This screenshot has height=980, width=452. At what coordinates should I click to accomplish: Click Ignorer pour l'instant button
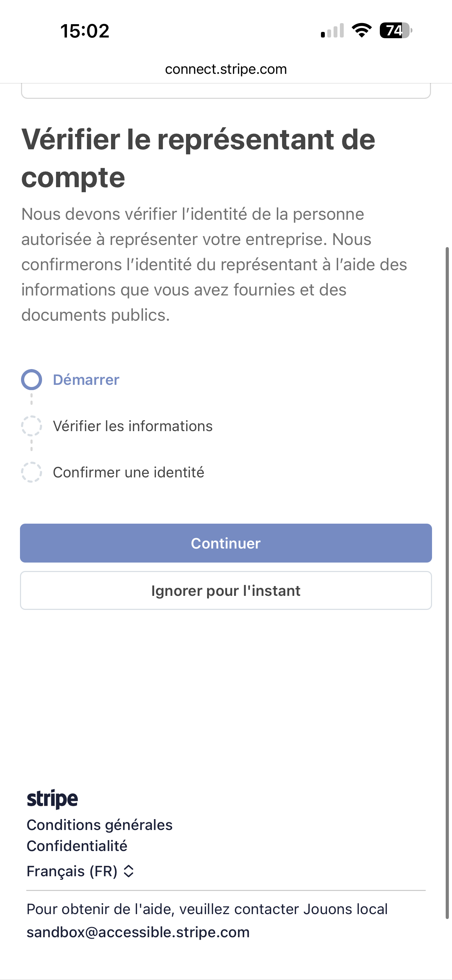pyautogui.click(x=226, y=591)
